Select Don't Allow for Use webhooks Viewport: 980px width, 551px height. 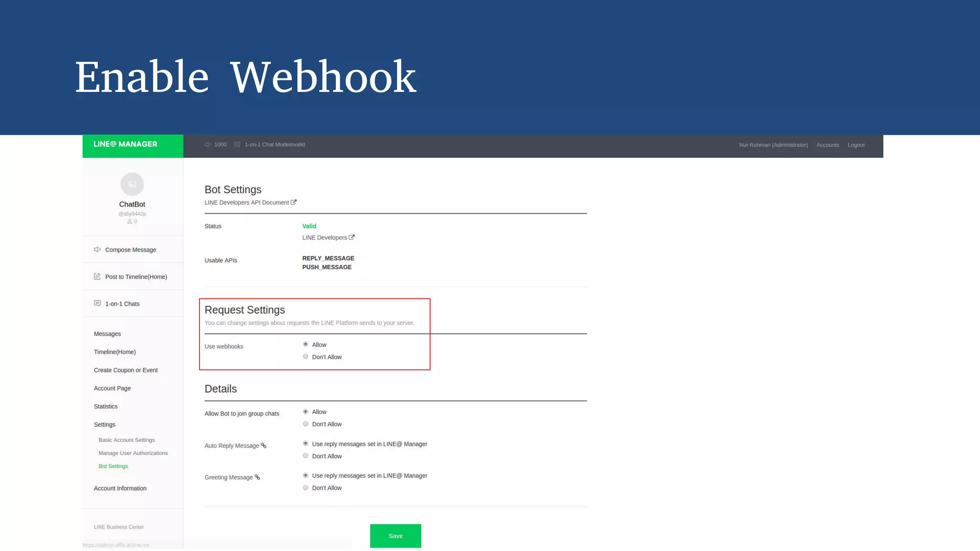[x=305, y=356]
